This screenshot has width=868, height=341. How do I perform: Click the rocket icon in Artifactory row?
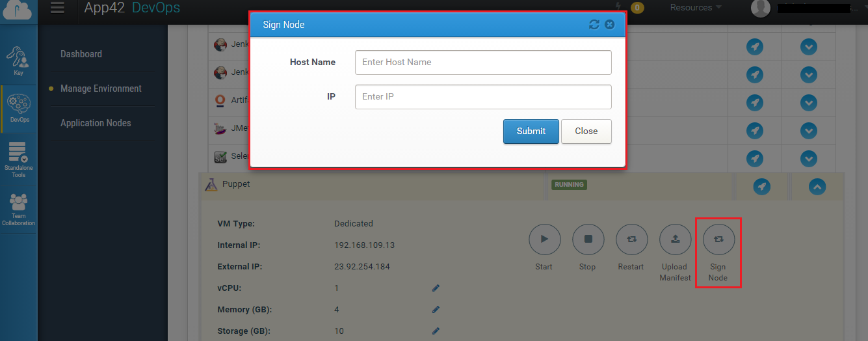[754, 102]
